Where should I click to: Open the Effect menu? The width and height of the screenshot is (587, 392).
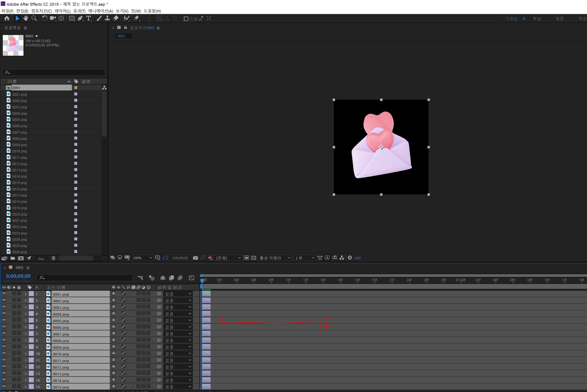[79, 11]
